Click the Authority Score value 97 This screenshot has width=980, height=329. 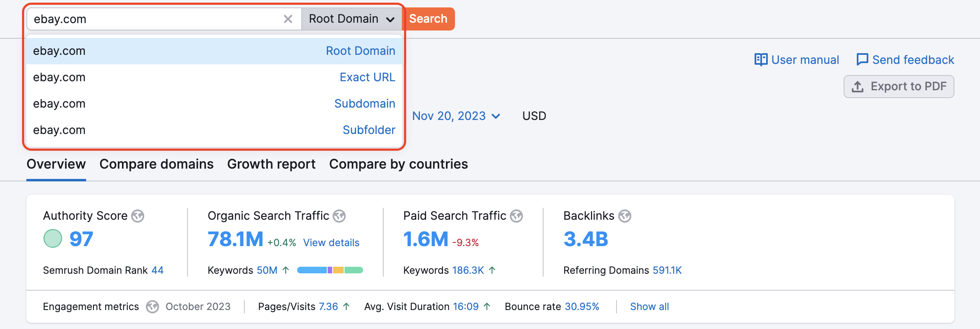pyautogui.click(x=81, y=239)
